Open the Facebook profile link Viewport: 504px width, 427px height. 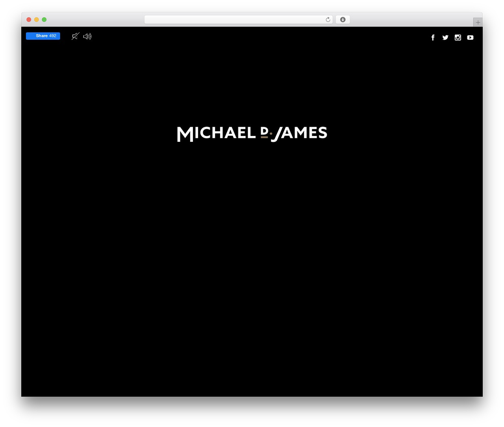point(433,37)
